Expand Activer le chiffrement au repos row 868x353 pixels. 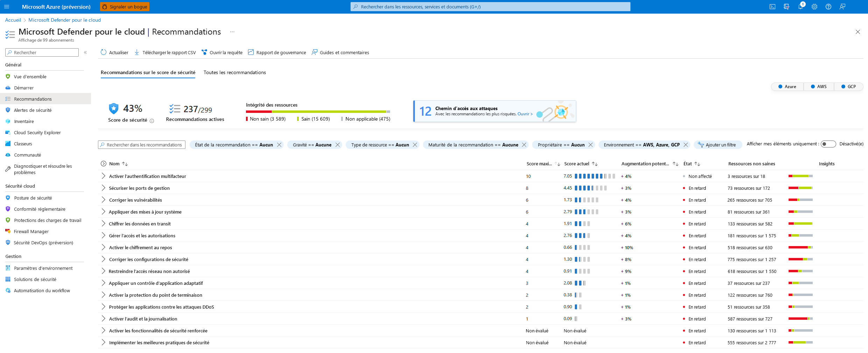tap(103, 247)
